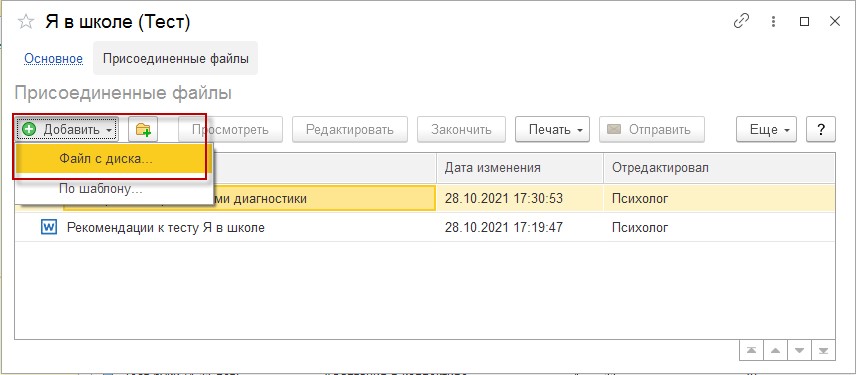The width and height of the screenshot is (856, 375).
Task: Move down one row with the arrow button
Action: click(799, 350)
